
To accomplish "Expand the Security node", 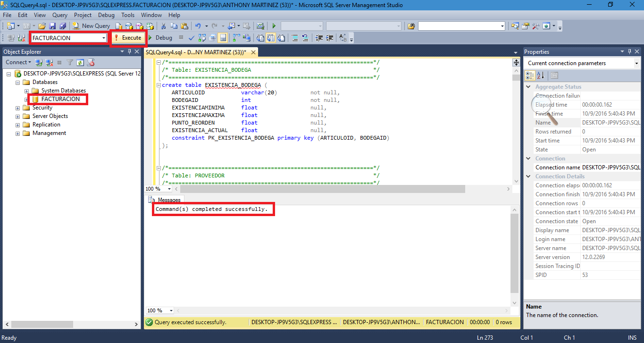I will (x=18, y=108).
